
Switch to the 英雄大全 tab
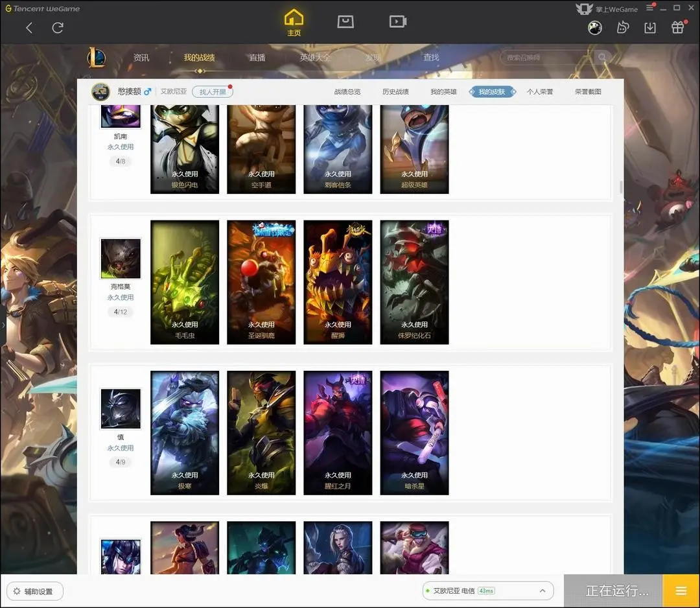[x=315, y=58]
